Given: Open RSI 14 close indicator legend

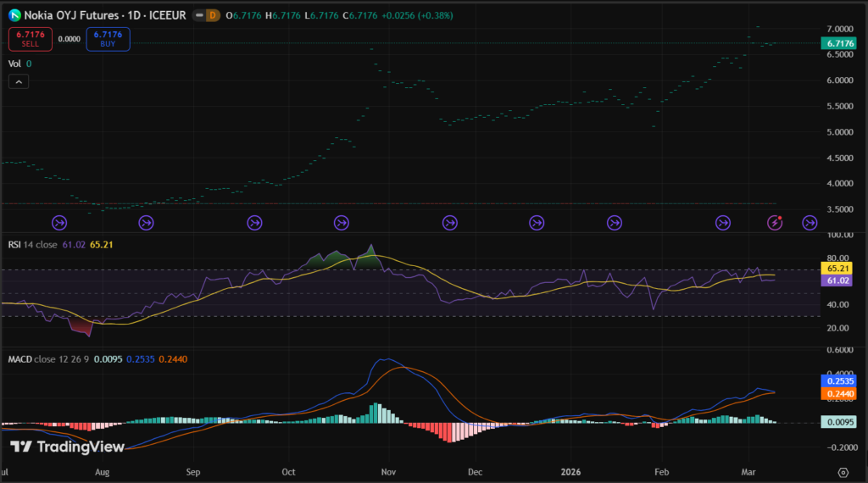Looking at the screenshot, I should pyautogui.click(x=32, y=246).
